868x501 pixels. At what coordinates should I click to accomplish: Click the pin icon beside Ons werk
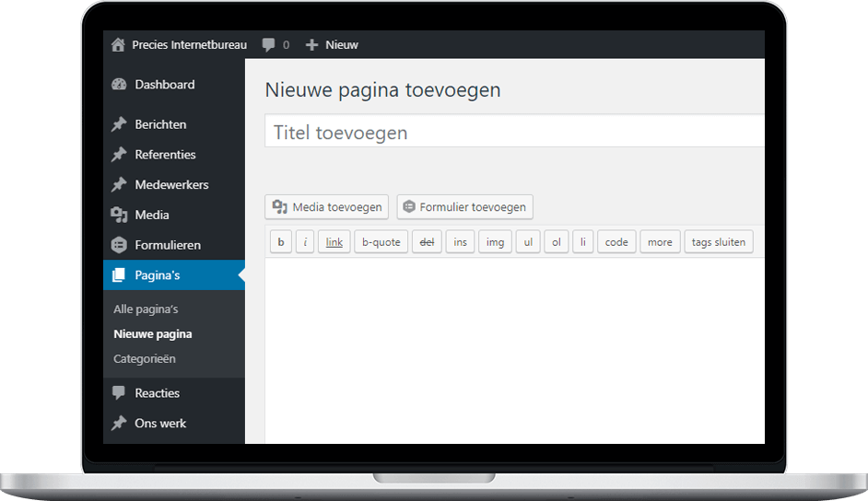pyautogui.click(x=119, y=423)
